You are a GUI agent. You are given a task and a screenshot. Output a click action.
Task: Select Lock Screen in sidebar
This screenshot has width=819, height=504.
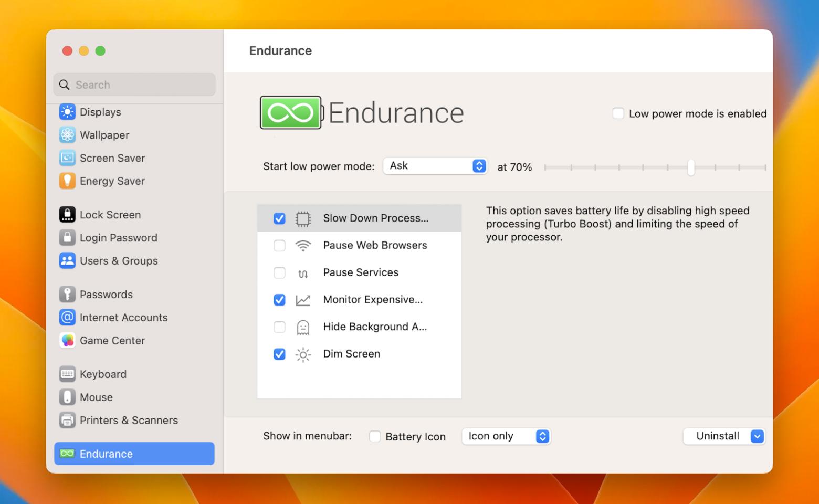134,215
